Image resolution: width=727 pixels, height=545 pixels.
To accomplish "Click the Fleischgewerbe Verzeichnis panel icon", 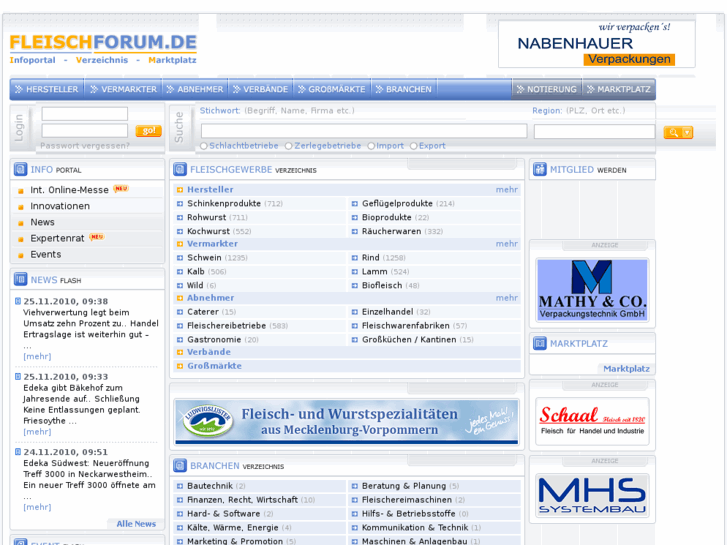I will 180,169.
